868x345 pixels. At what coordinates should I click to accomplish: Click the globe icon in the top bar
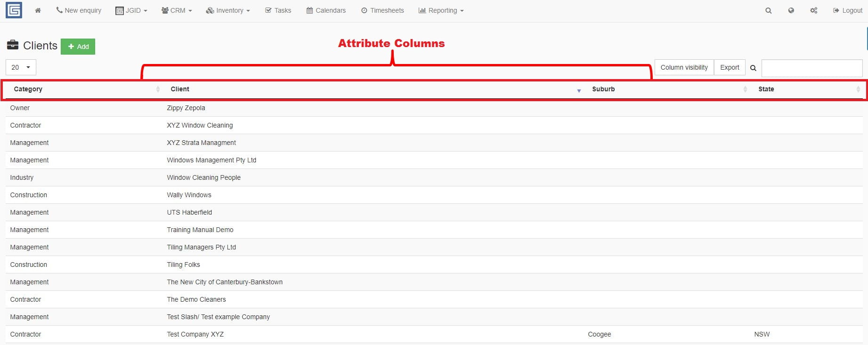791,10
